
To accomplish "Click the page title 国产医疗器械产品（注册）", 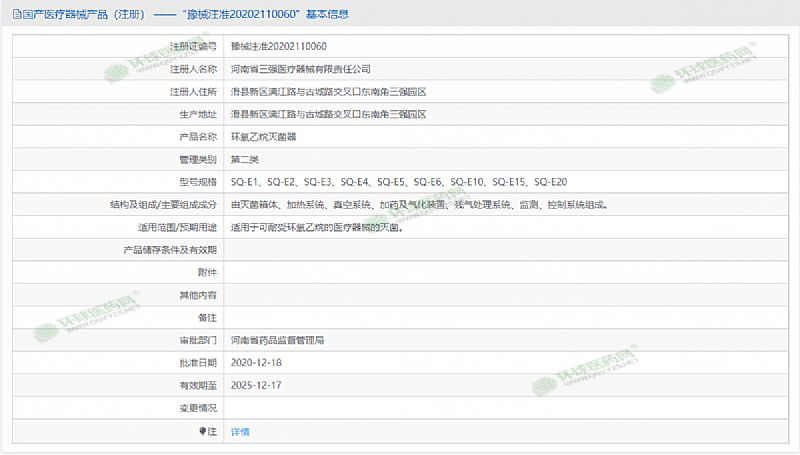I will pyautogui.click(x=84, y=16).
